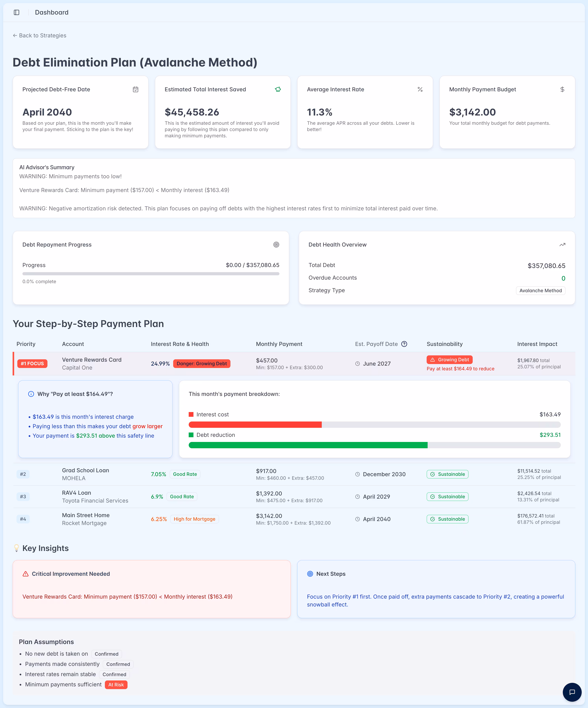The width and height of the screenshot is (588, 708).
Task: Click the 0.0% complete progress label
Action: click(x=39, y=282)
